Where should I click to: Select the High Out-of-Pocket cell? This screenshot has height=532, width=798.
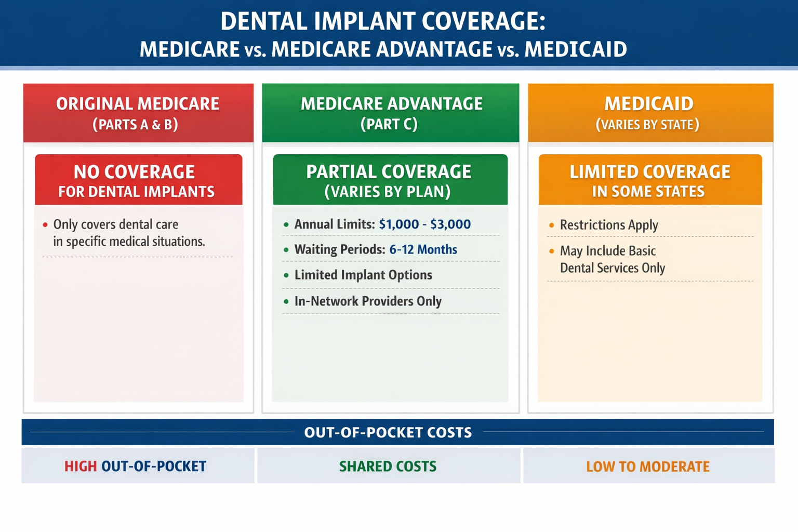136,467
